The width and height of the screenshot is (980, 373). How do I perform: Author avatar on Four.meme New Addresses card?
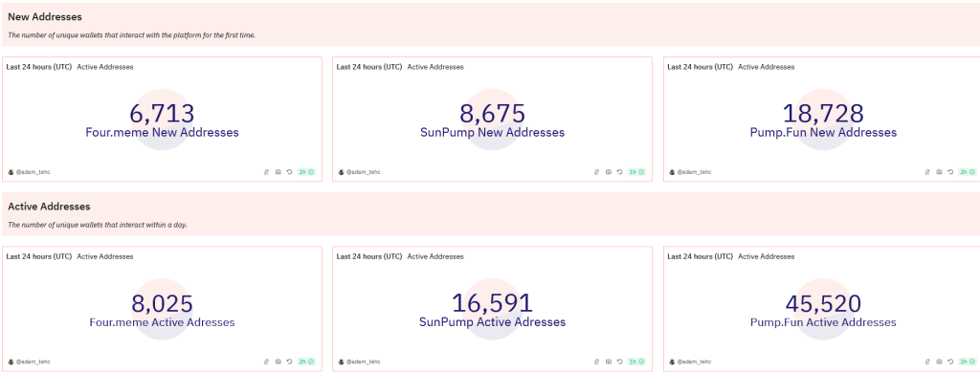tap(11, 172)
